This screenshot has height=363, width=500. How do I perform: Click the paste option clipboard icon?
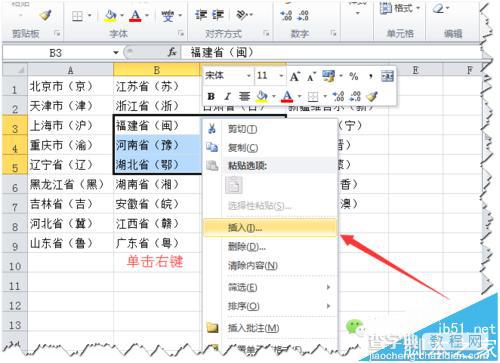coord(234,185)
